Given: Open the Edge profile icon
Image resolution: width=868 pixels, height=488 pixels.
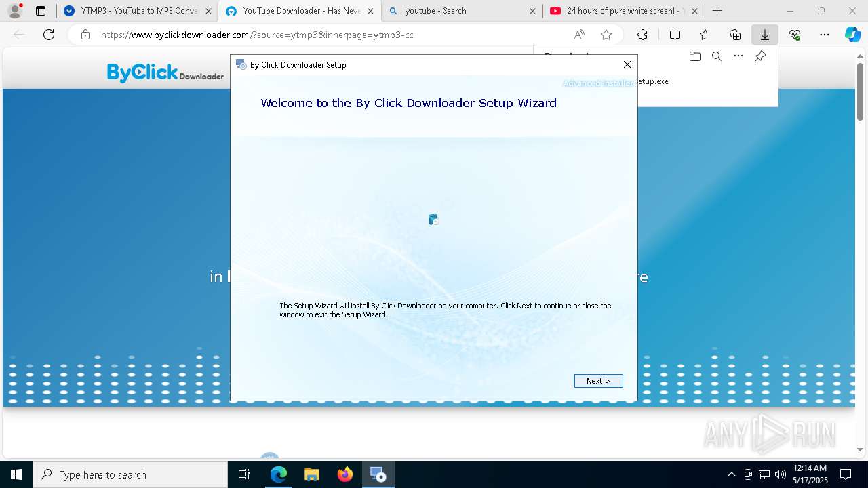Looking at the screenshot, I should 15,11.
